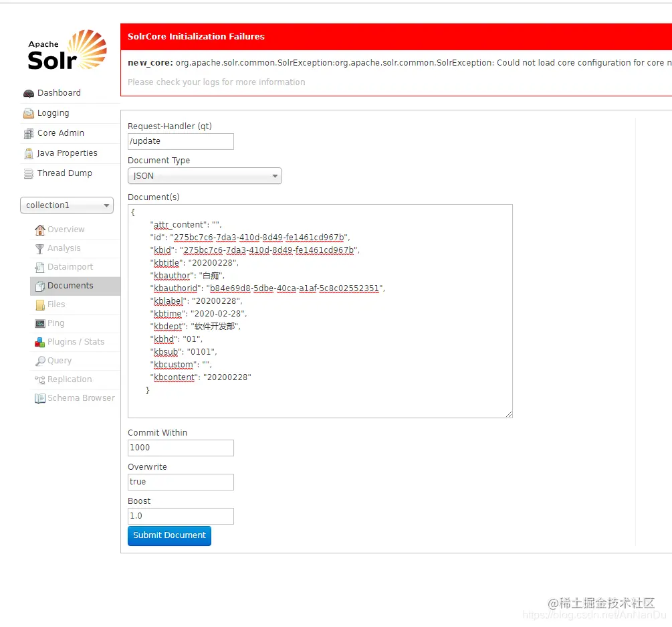Open the Query section
Screen dimensions: 672x627
[60, 361]
